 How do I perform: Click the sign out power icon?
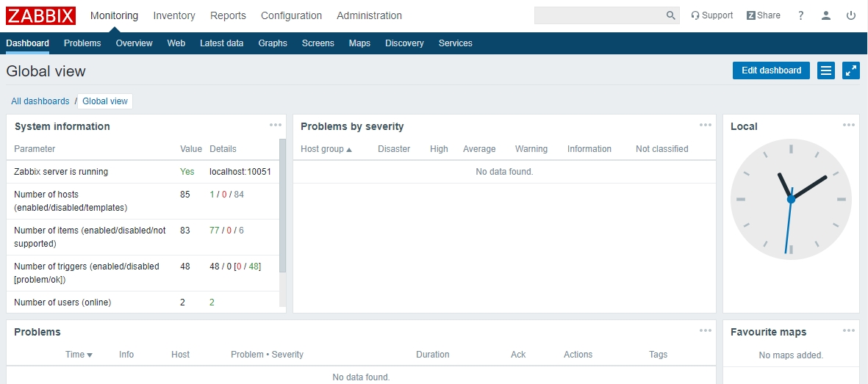coord(851,15)
